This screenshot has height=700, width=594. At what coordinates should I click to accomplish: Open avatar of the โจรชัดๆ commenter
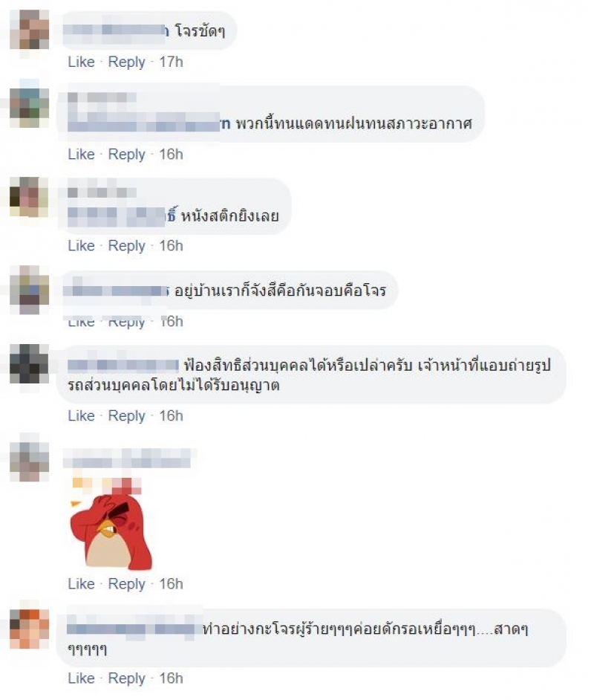(30, 30)
